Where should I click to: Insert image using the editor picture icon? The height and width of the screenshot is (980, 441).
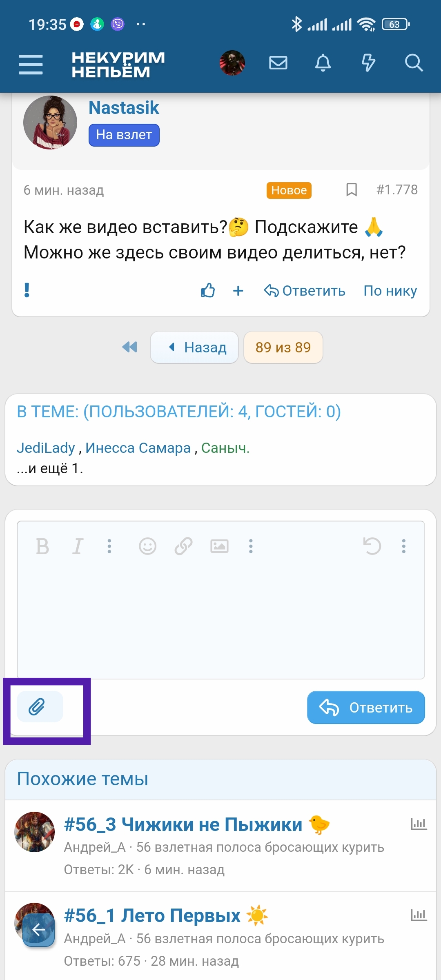click(219, 546)
